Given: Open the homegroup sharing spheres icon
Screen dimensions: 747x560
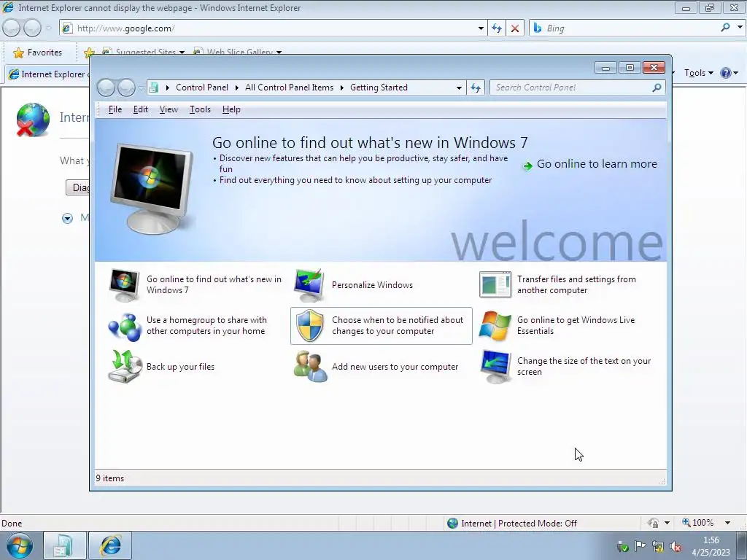Looking at the screenshot, I should click(x=124, y=326).
